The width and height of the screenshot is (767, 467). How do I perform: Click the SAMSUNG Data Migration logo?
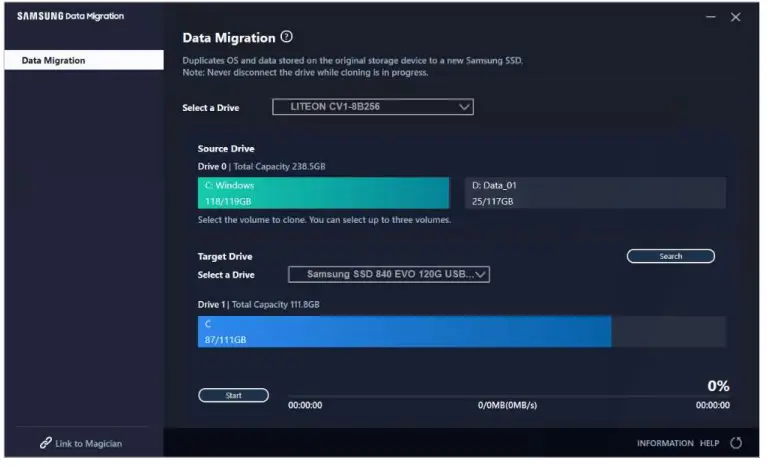point(70,16)
